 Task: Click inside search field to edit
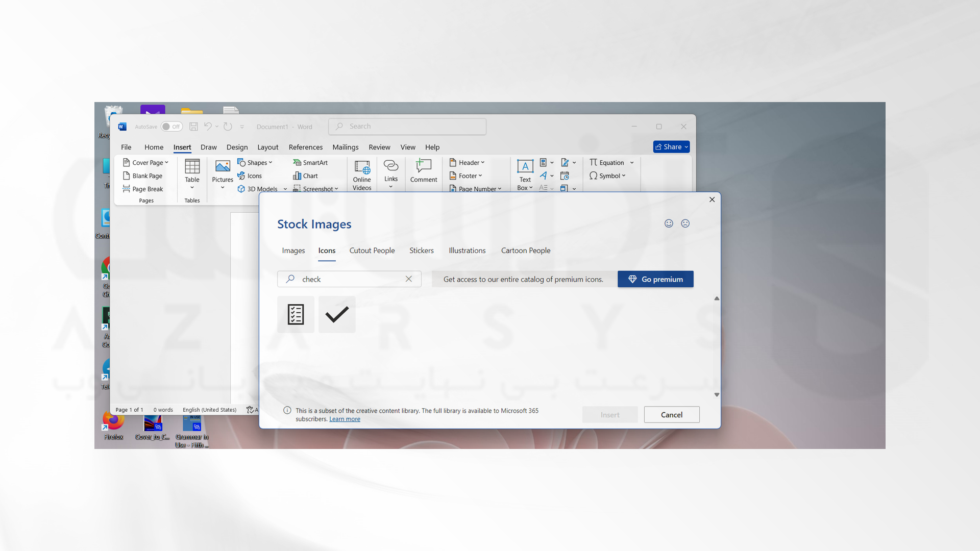click(x=349, y=279)
